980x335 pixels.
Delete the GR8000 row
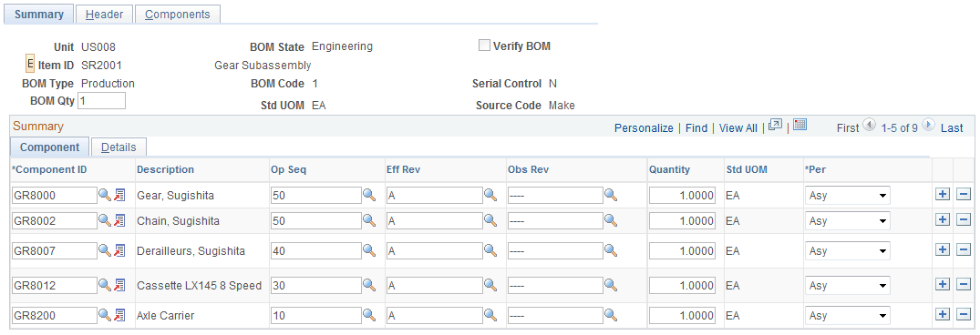(963, 195)
